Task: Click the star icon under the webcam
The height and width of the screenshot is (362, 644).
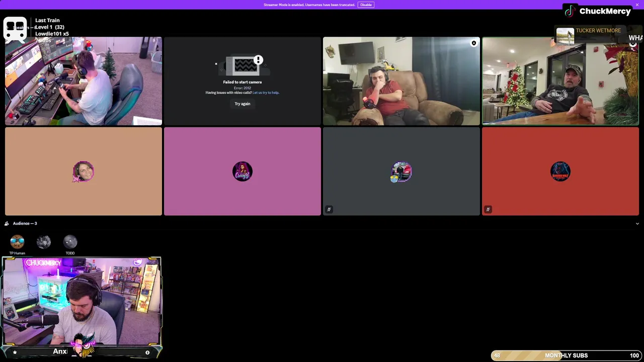Action: (x=15, y=352)
